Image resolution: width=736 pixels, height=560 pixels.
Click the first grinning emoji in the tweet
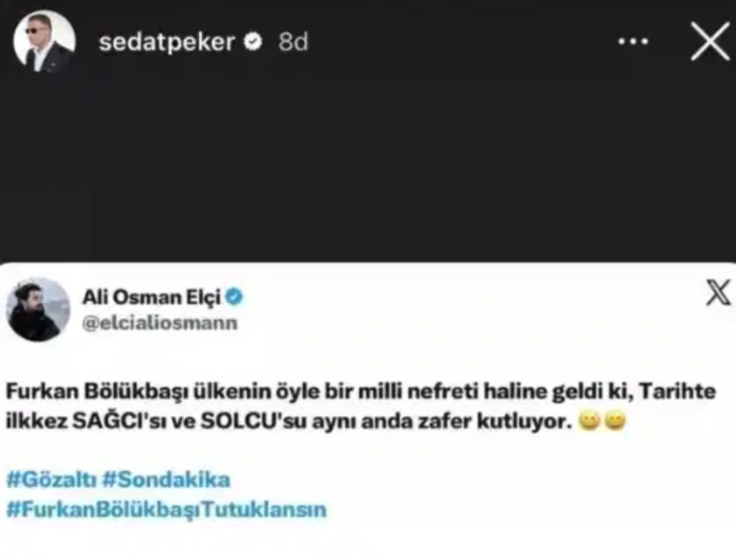589,421
